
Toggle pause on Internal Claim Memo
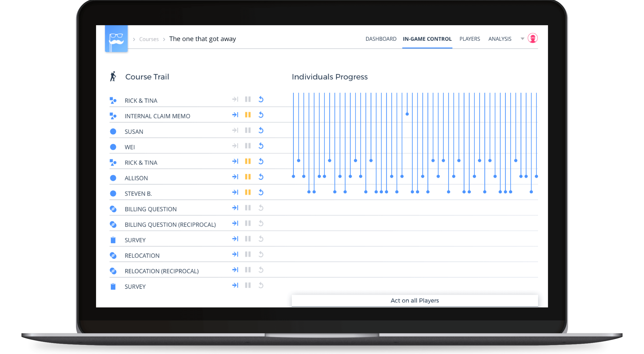248,115
